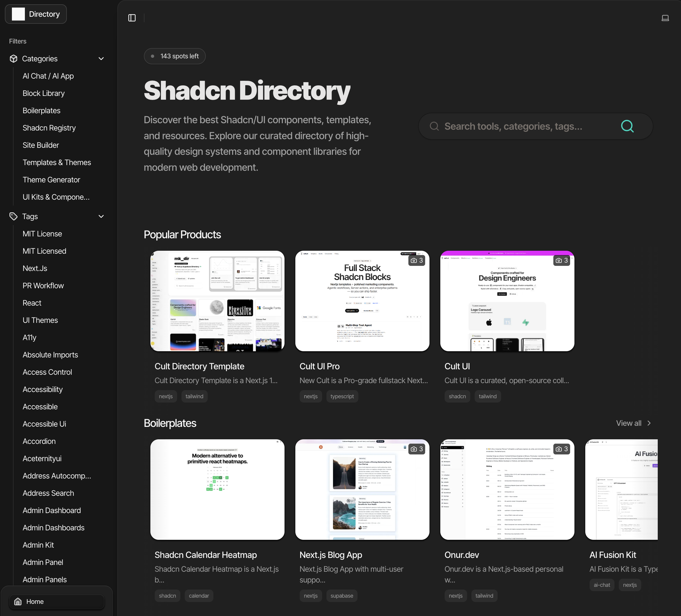Click the Tags label icon
Screen dimensions: 681x616
[14, 216]
